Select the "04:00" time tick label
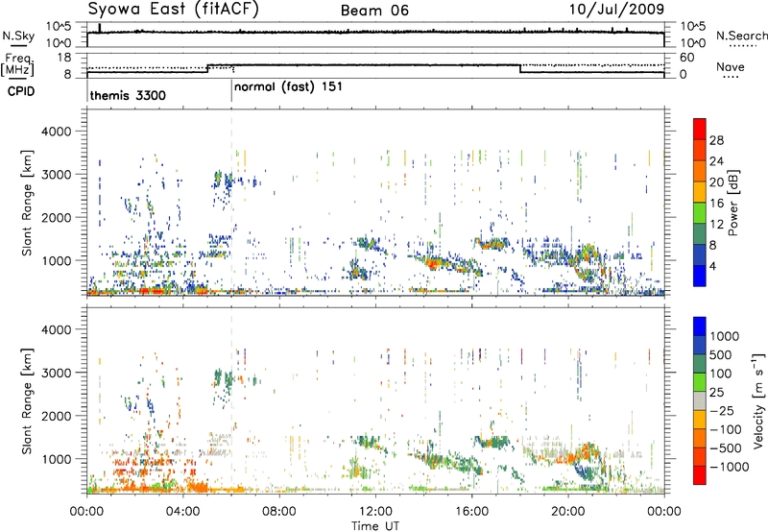Screen dimensions: 768x532 point(182,512)
